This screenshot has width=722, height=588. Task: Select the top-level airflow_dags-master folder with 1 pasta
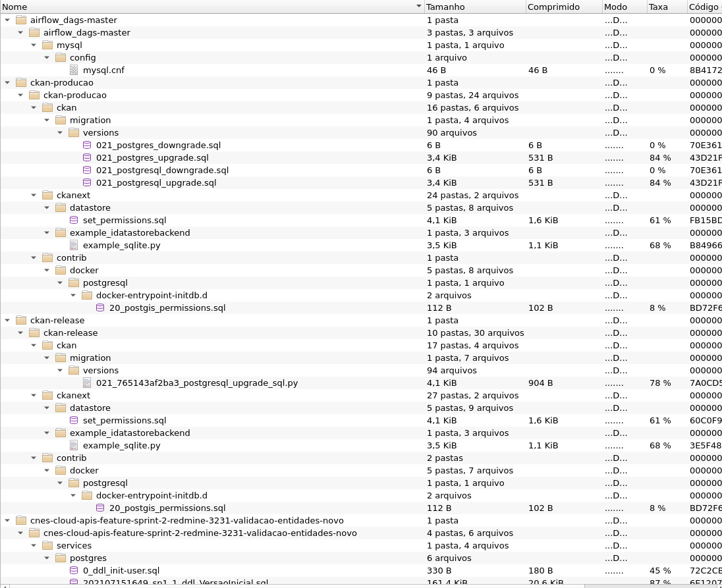tap(74, 20)
